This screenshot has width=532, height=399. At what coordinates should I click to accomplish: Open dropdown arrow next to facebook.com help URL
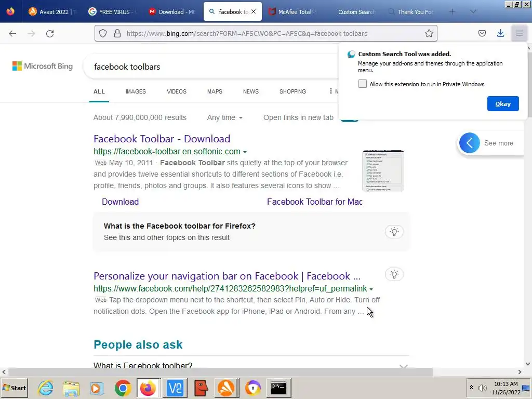pyautogui.click(x=371, y=289)
